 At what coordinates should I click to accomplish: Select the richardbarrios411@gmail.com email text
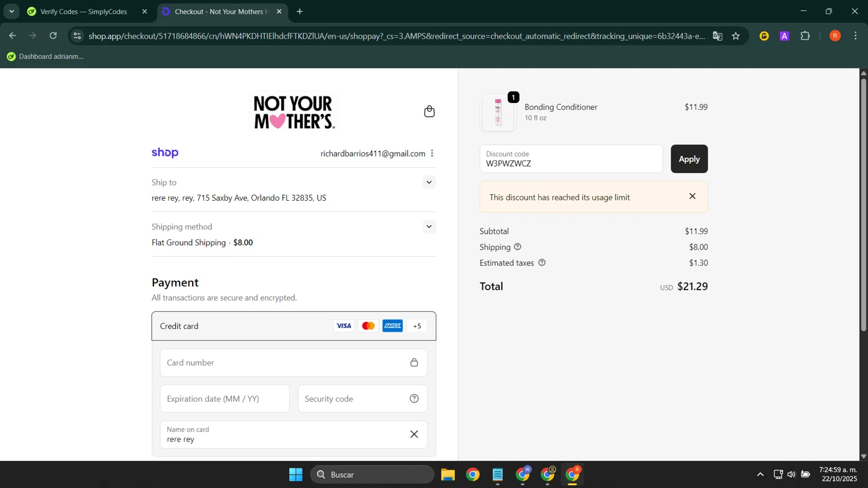pos(373,153)
